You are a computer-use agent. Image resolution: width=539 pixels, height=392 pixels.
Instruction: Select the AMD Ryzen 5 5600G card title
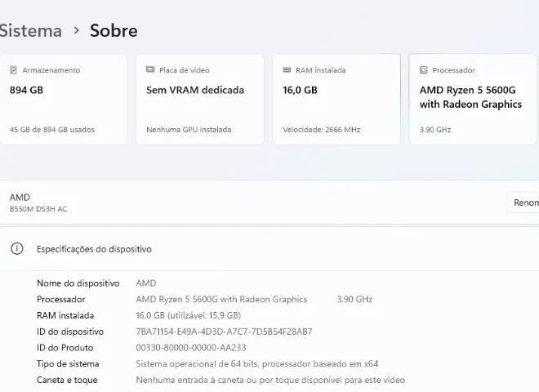point(470,97)
